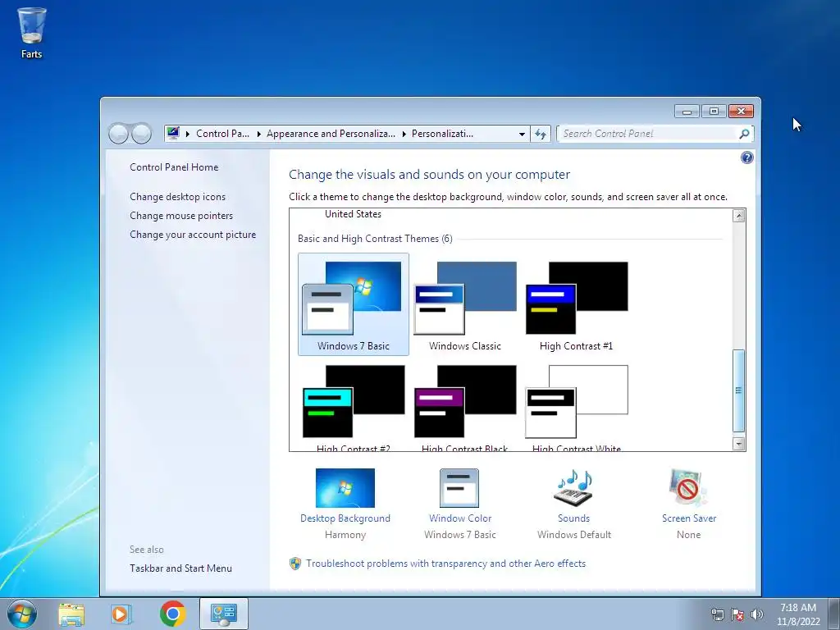Image resolution: width=840 pixels, height=630 pixels.
Task: Select the Windows 7 Basic theme
Action: click(353, 304)
